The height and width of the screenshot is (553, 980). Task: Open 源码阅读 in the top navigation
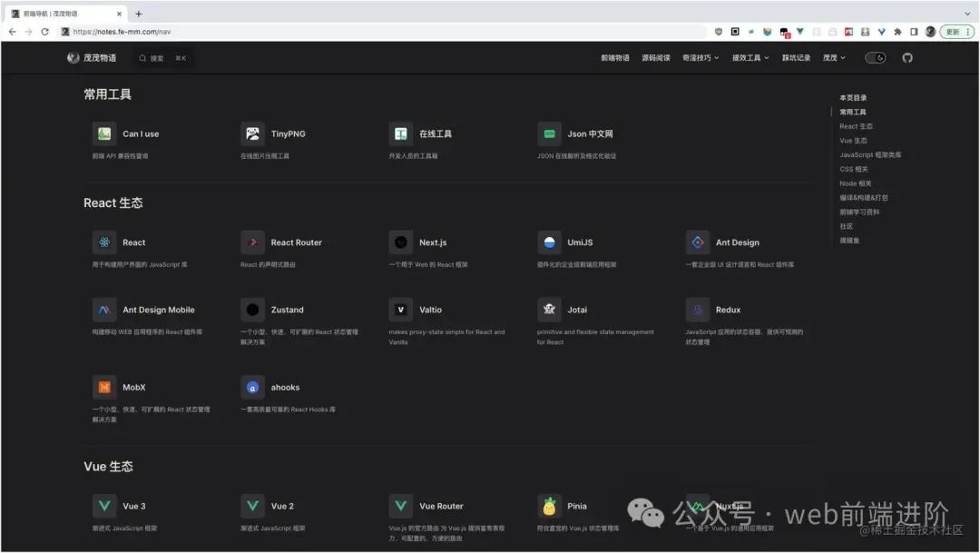coord(656,58)
